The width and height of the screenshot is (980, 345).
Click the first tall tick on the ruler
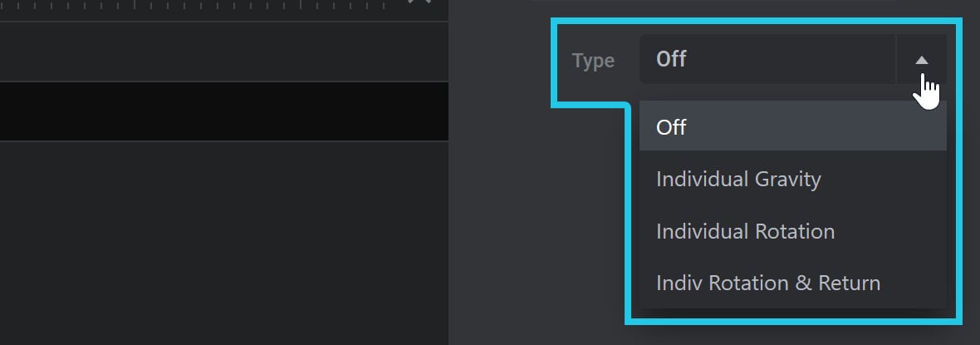tap(134, 4)
